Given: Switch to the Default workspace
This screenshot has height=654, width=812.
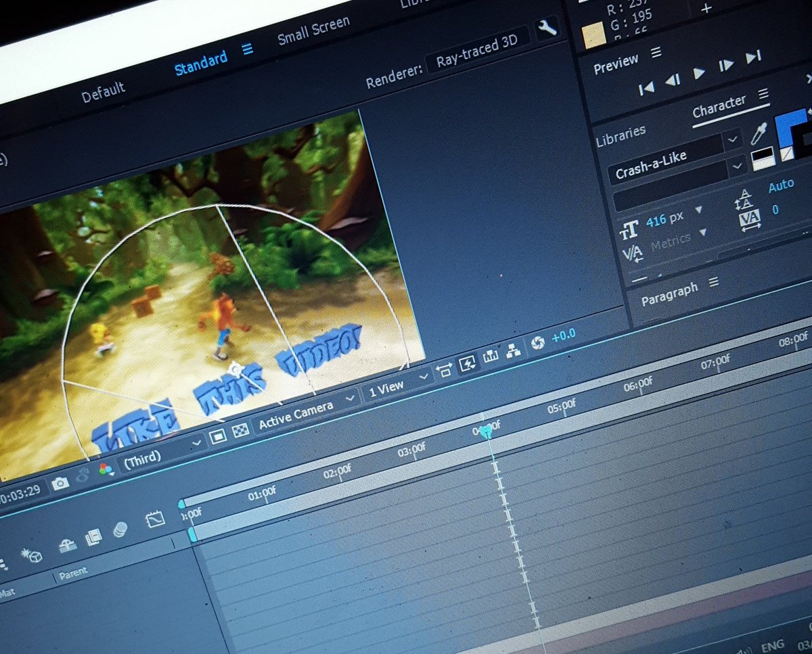Looking at the screenshot, I should (103, 91).
